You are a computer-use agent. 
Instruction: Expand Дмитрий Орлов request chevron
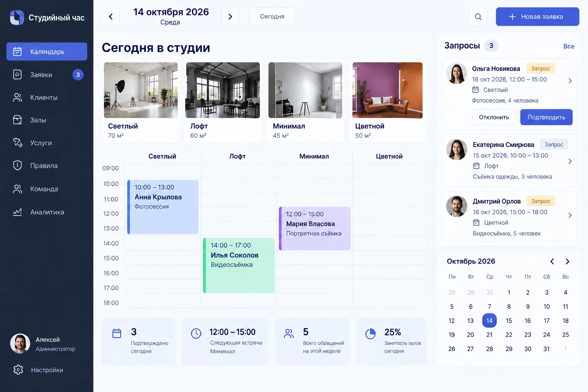coord(570,215)
